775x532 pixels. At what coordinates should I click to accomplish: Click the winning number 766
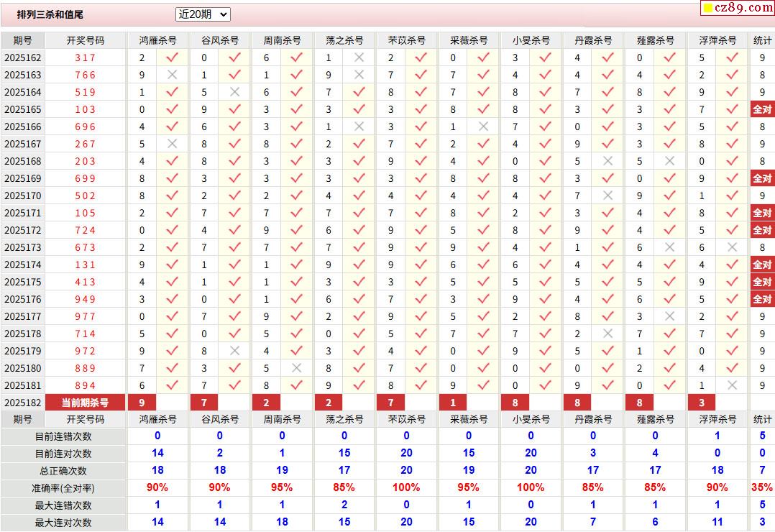point(85,75)
